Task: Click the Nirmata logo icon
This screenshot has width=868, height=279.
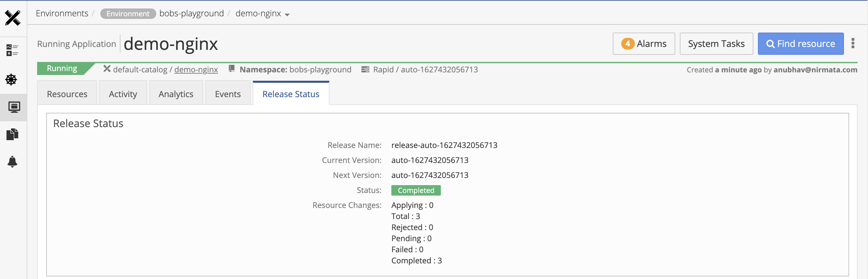Action: [x=13, y=18]
